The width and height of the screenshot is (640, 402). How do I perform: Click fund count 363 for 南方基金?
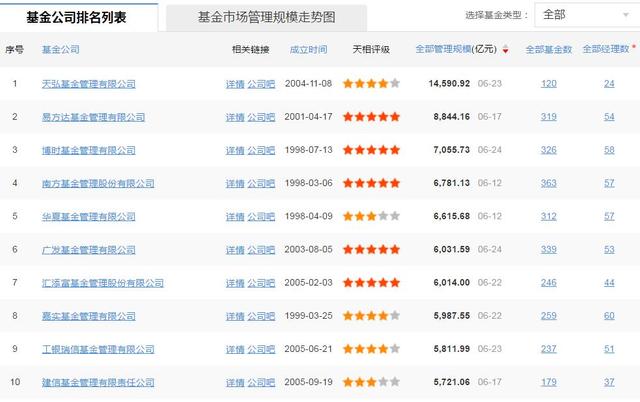(549, 183)
